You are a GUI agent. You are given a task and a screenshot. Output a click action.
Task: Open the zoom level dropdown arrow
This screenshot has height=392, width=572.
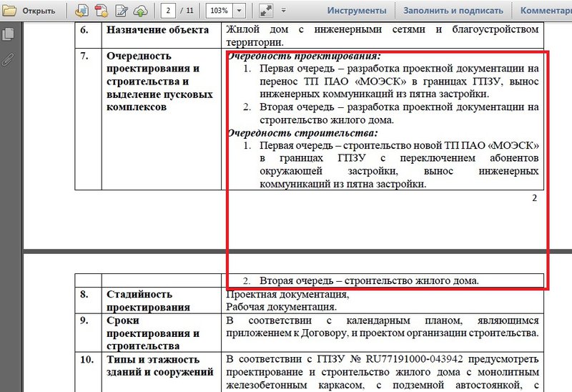[x=239, y=11]
